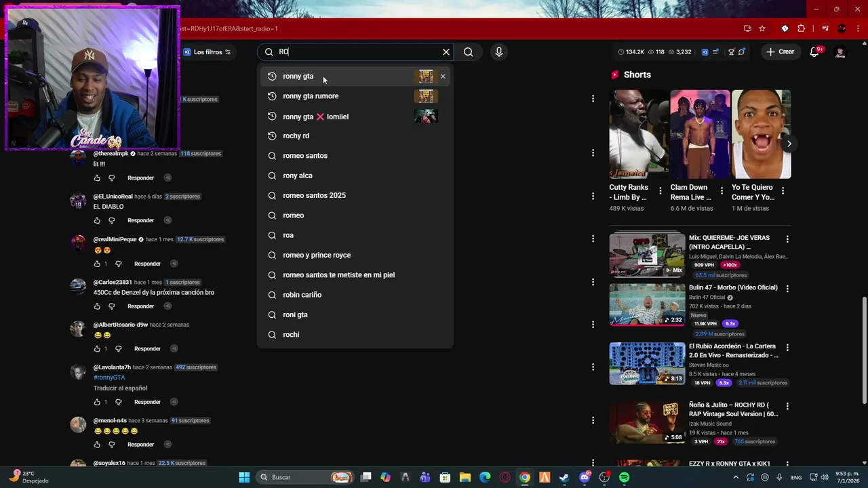Open options for 'Cutty Ranks' short
Viewport: 868px width, 488px height.
[660, 191]
